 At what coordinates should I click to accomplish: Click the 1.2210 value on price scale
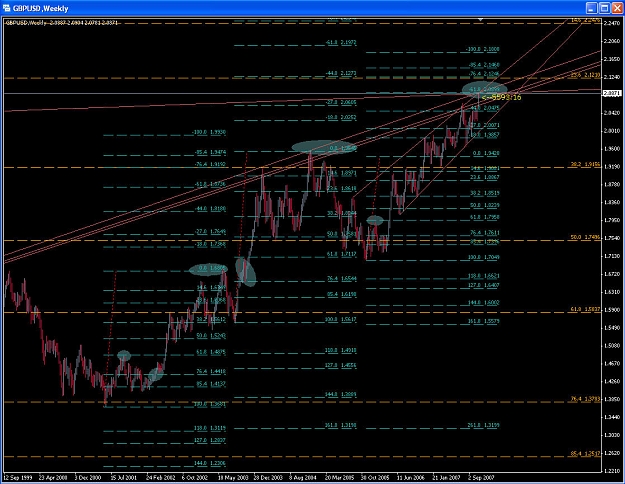click(x=612, y=471)
